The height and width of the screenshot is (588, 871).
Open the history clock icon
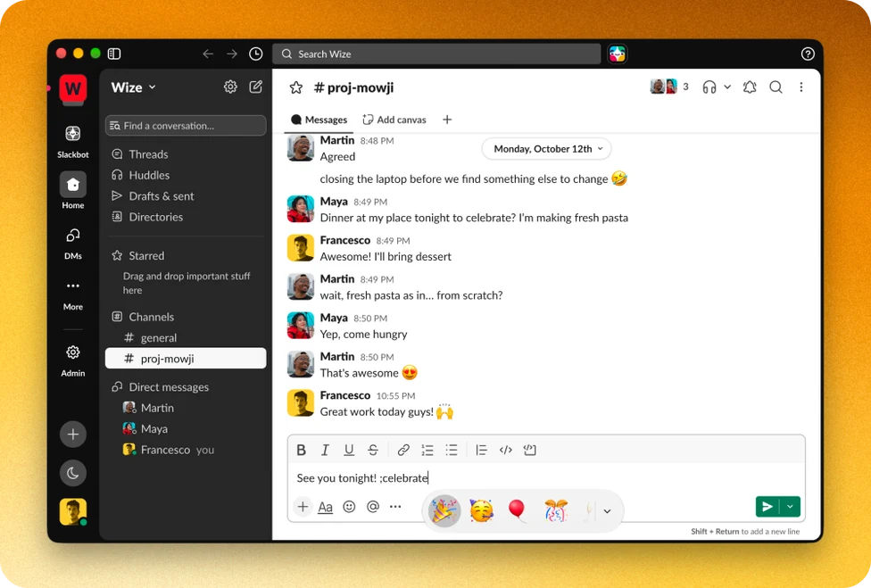click(x=255, y=54)
